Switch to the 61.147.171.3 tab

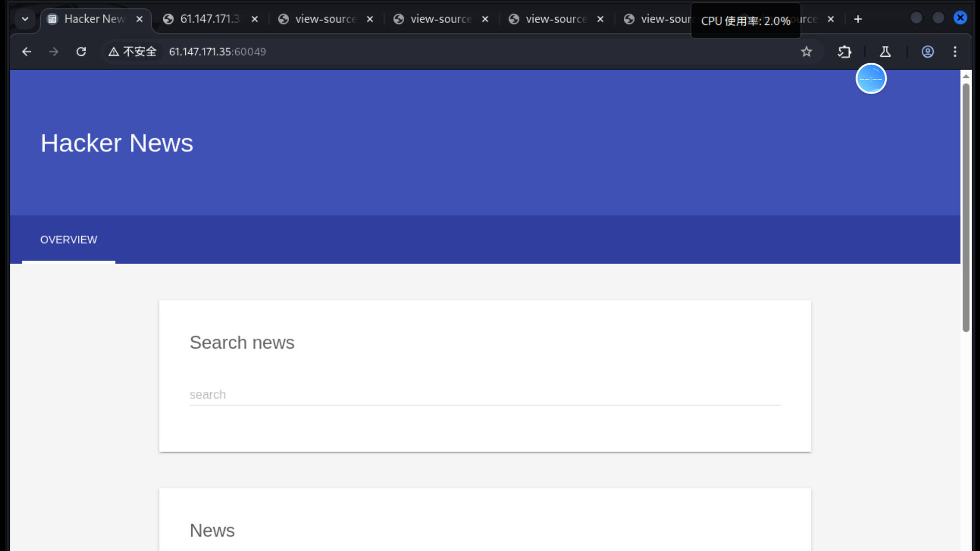(x=210, y=19)
